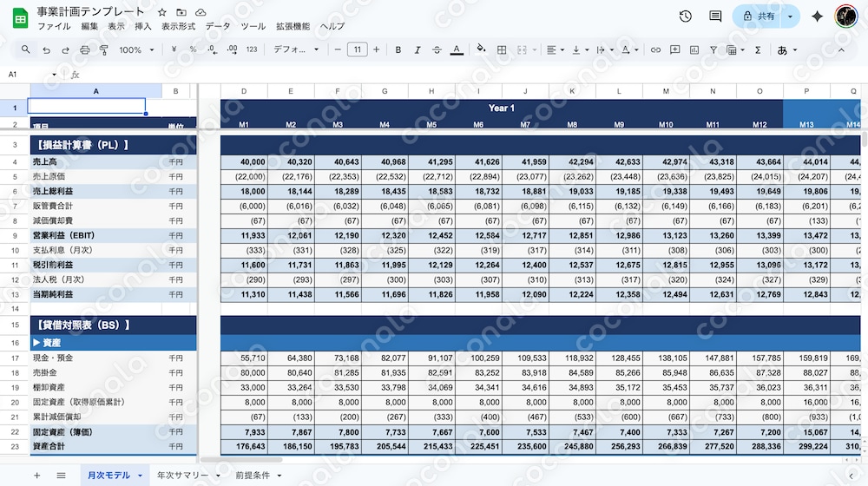
Task: Open the zoom 100% dropdown
Action: [136, 49]
